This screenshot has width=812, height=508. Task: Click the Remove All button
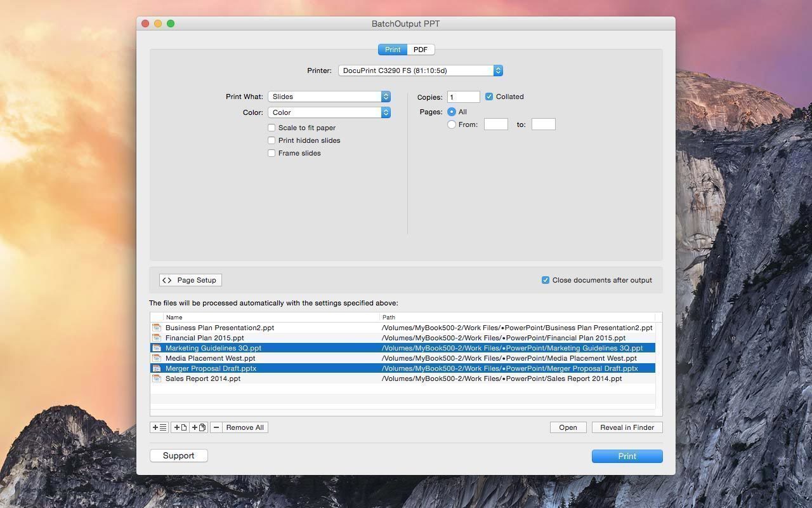245,427
